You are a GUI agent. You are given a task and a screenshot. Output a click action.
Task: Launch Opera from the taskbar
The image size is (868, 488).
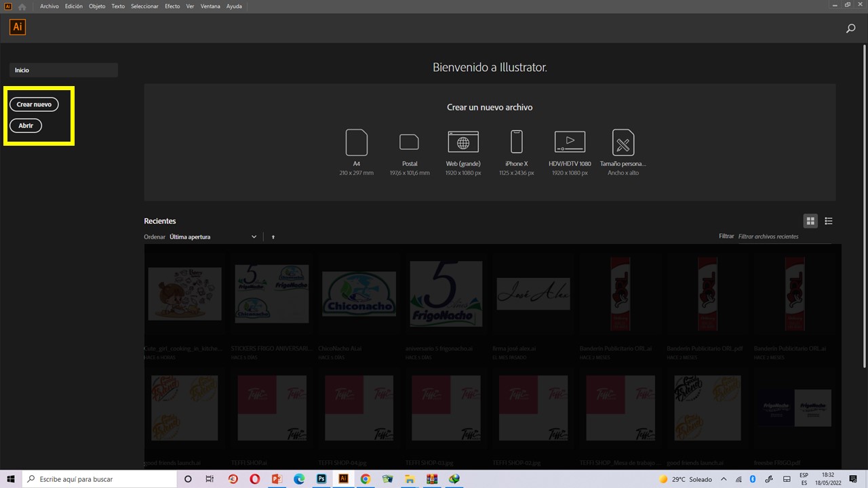255,479
